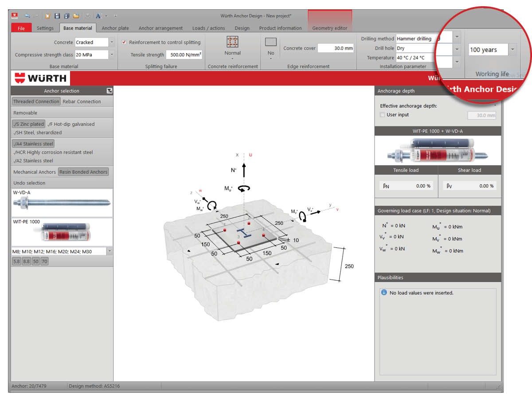Click the effective anchorage depth field
Viewport: 532px width, 399px height.
482,115
